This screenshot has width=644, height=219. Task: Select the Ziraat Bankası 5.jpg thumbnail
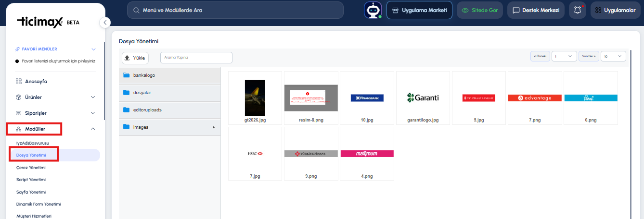(478, 98)
